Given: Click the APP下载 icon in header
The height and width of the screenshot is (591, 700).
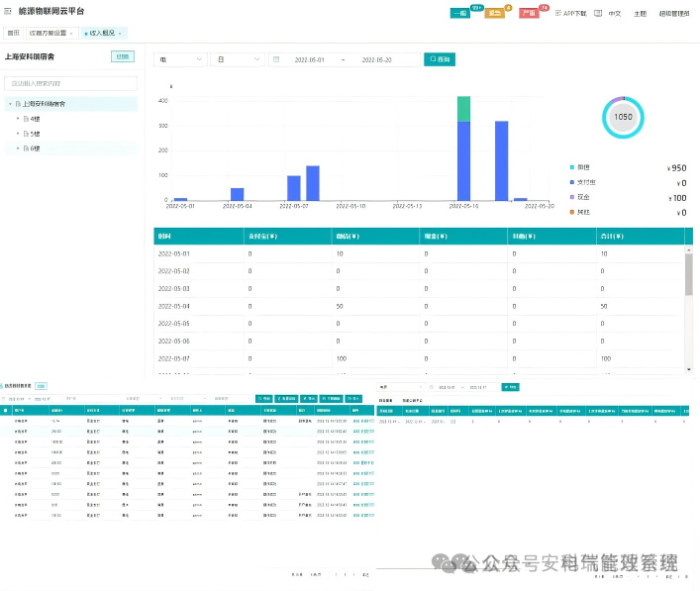Looking at the screenshot, I should 558,13.
